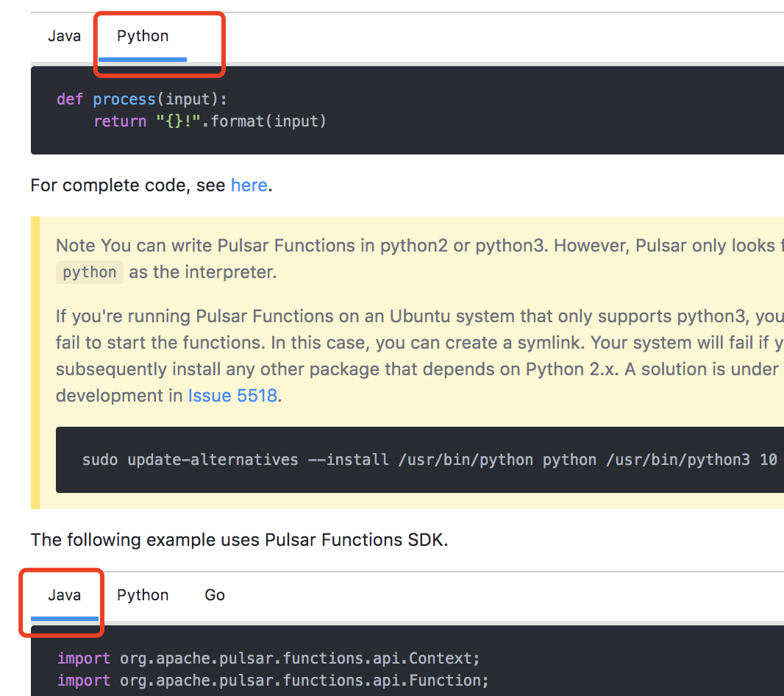The height and width of the screenshot is (696, 784).
Task: Switch to the Java tab in the first example
Action: click(65, 35)
